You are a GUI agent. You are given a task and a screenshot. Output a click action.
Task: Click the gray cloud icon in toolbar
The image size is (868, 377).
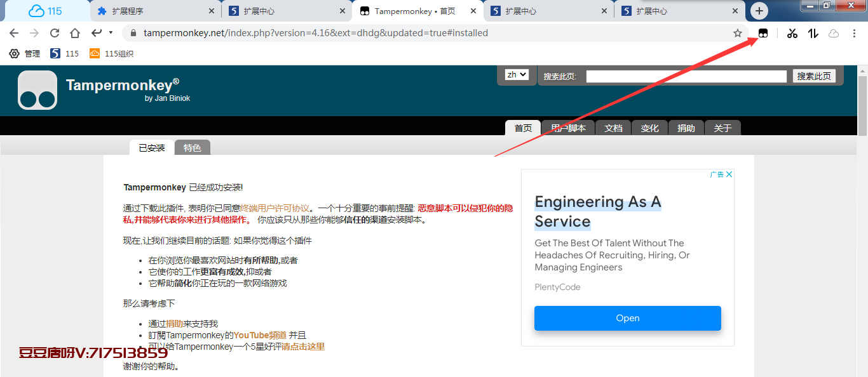[834, 33]
